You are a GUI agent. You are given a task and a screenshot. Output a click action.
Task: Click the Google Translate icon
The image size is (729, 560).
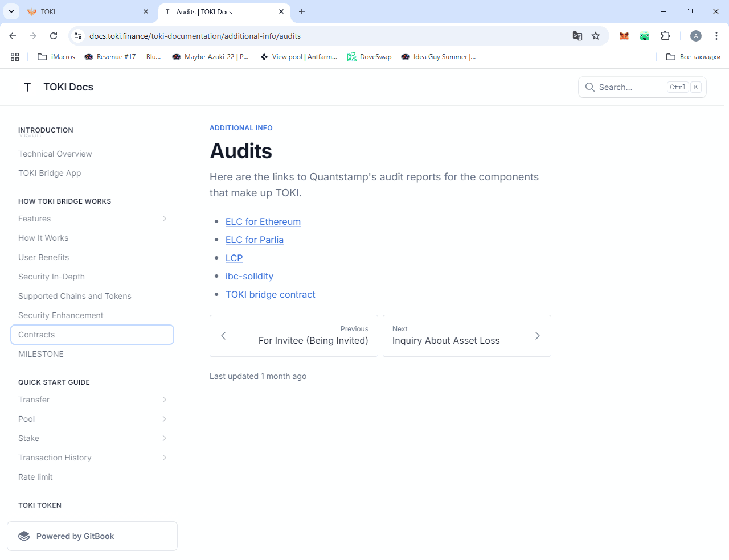coord(578,36)
